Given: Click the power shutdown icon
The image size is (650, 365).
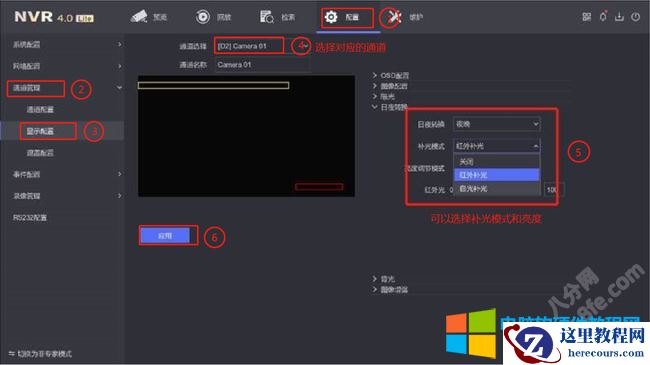Looking at the screenshot, I should (635, 17).
